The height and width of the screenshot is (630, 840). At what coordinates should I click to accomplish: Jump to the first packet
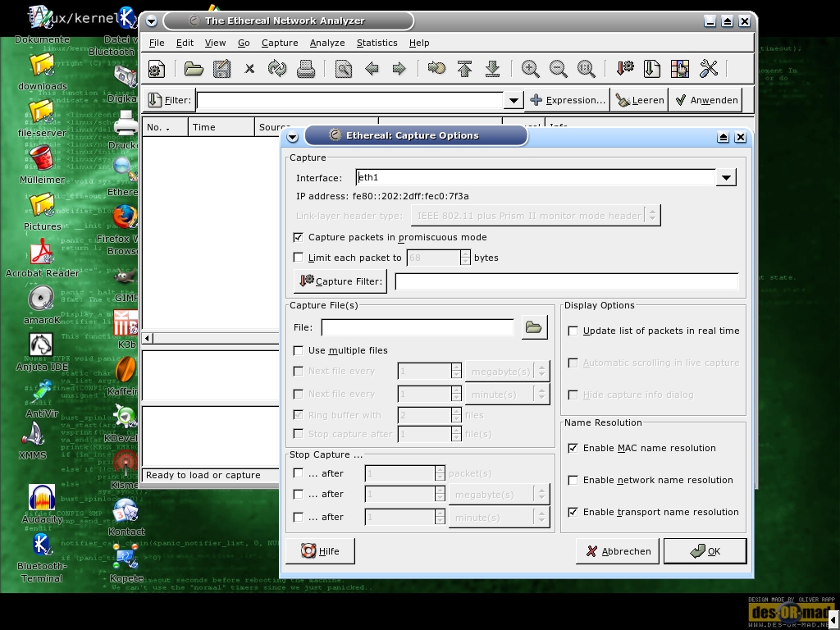(x=464, y=69)
